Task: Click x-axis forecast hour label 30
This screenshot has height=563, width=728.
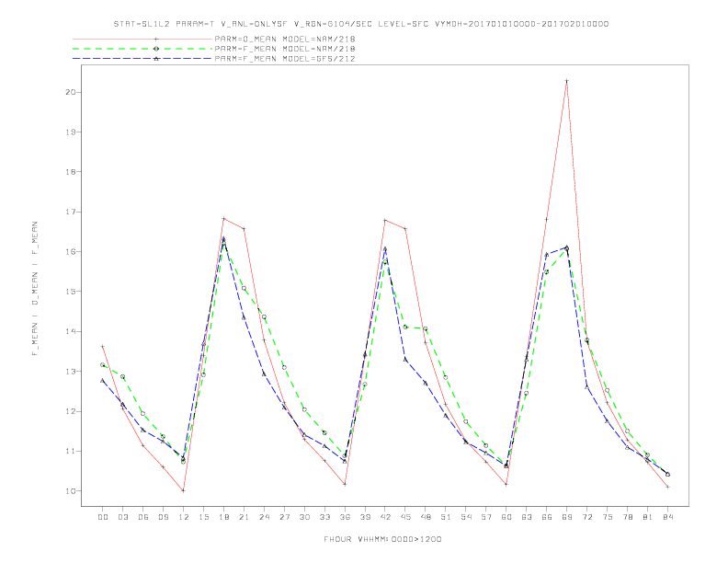Action: click(x=304, y=517)
